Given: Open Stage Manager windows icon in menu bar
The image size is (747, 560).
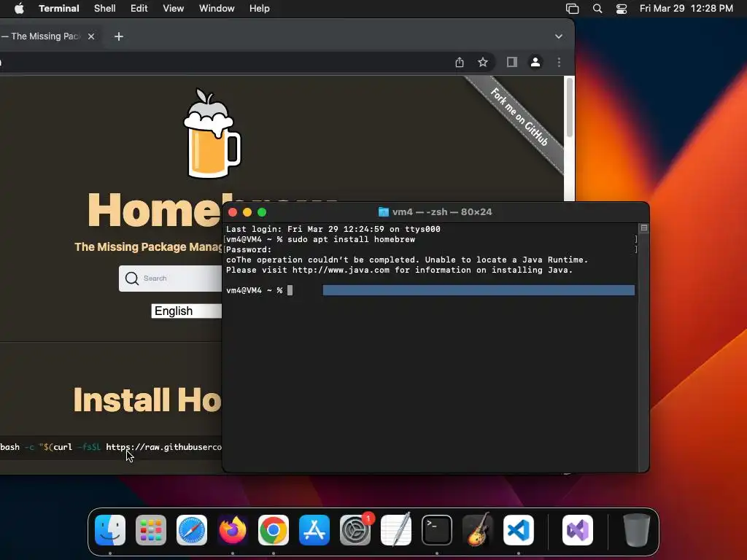Looking at the screenshot, I should (x=572, y=9).
